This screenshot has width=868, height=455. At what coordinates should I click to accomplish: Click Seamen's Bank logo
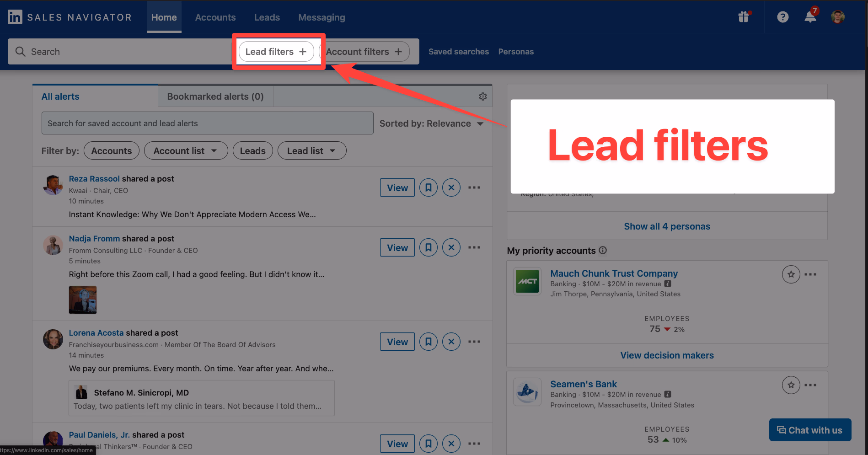[x=527, y=392]
